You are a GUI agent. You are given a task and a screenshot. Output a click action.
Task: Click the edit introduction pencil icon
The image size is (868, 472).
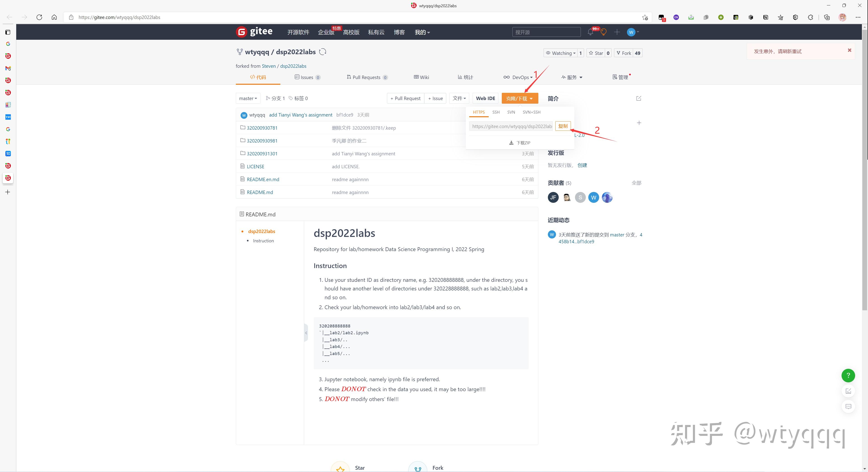(638, 98)
